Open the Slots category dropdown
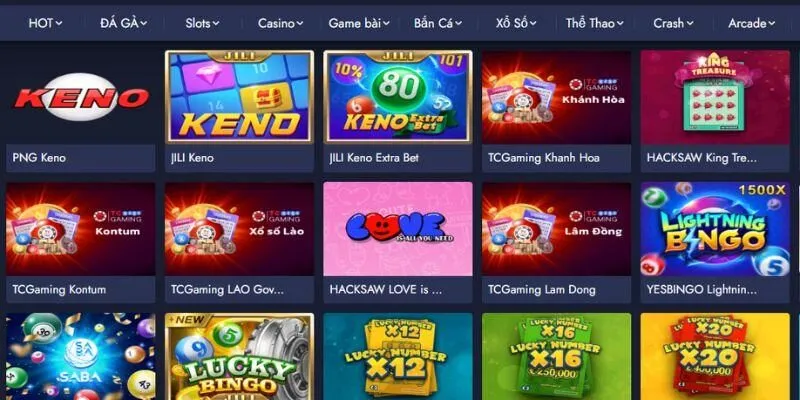Image resolution: width=800 pixels, height=400 pixels. [x=202, y=23]
